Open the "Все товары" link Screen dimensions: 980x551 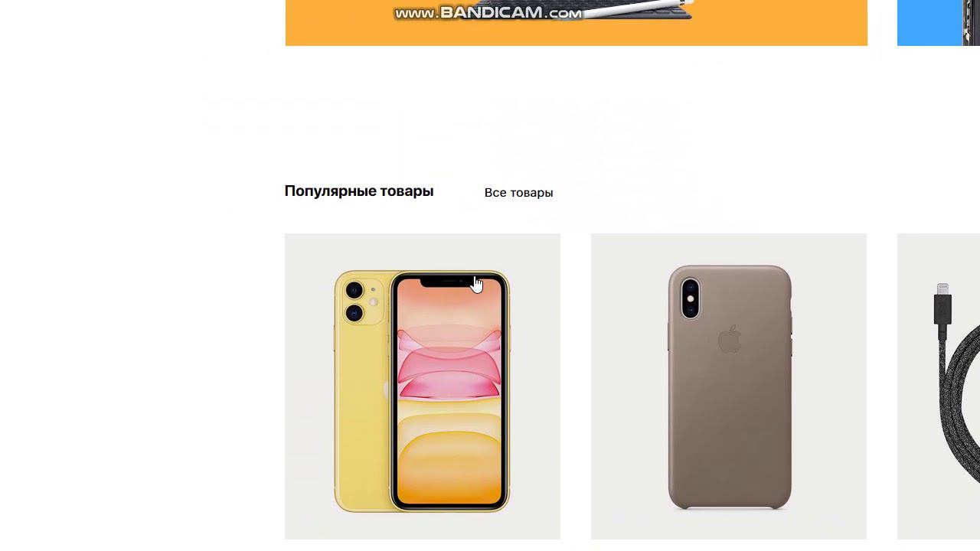tap(518, 193)
